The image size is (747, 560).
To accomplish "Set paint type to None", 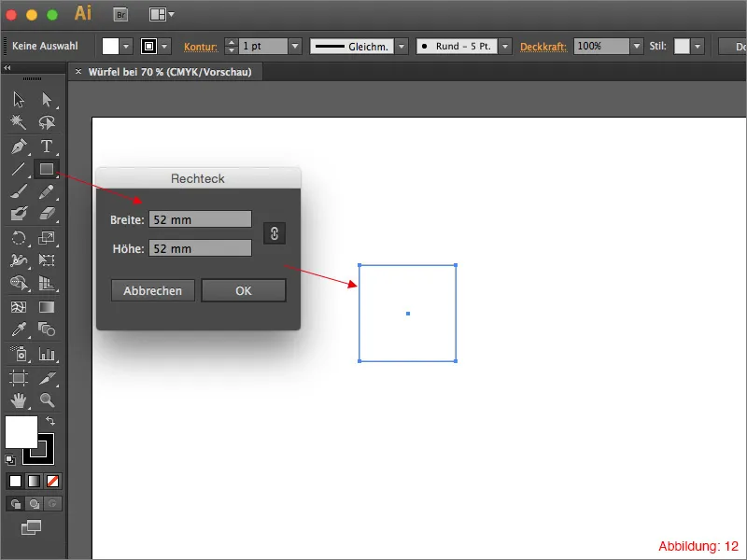I will 52,482.
